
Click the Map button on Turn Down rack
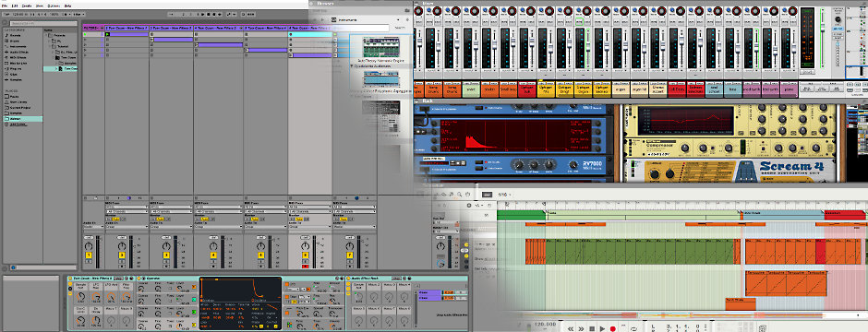tap(118, 279)
